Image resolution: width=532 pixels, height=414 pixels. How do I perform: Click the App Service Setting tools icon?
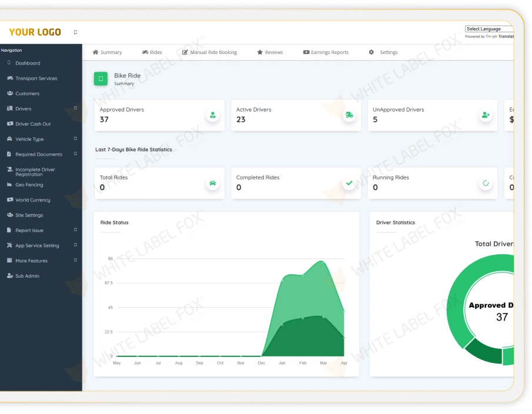(x=9, y=245)
